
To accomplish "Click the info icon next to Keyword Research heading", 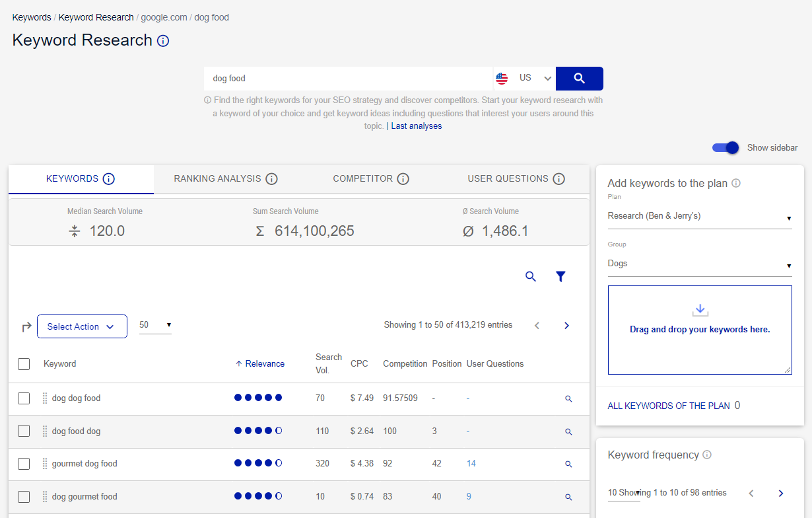I will [162, 40].
